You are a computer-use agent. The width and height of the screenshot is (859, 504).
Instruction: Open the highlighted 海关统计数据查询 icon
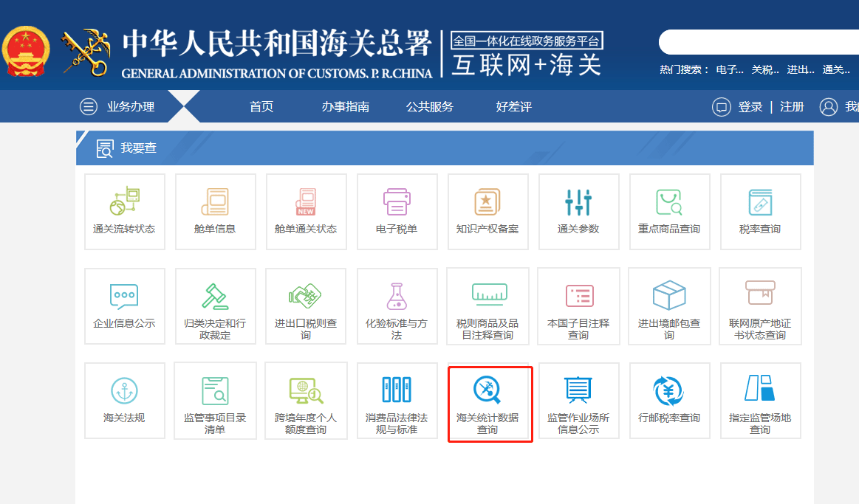487,401
